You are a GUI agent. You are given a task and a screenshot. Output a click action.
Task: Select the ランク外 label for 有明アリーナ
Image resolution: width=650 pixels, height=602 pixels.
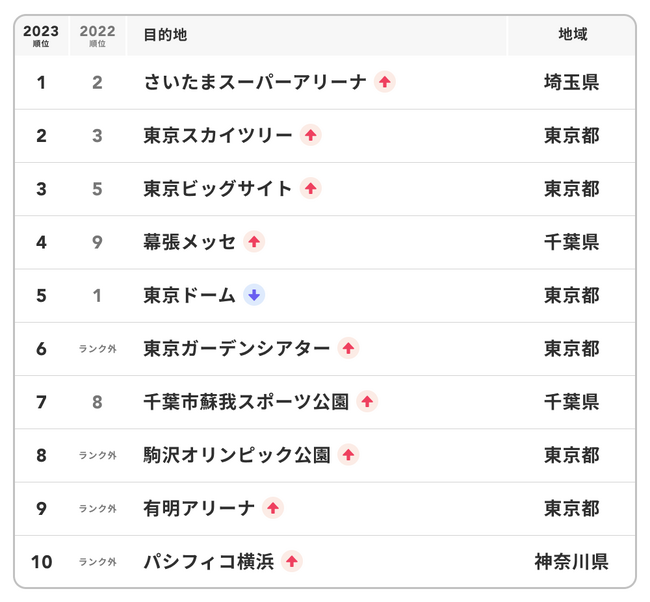pos(97,508)
